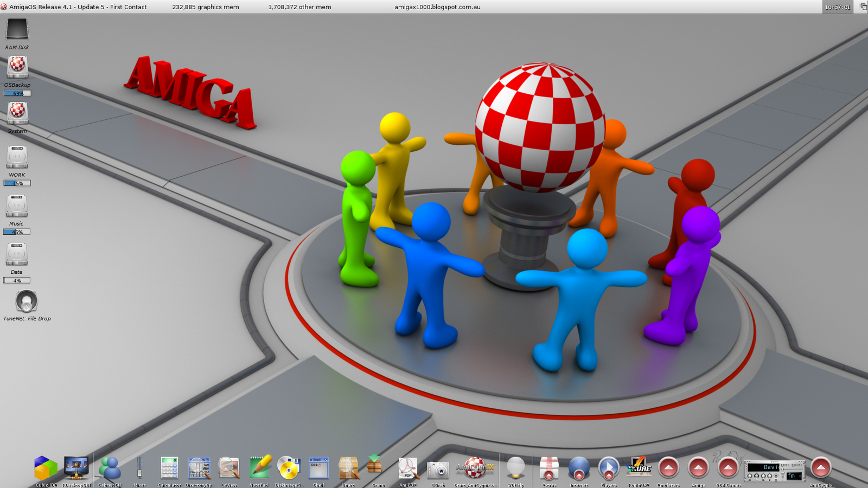868x488 pixels.
Task: Click the TuneNet track title display
Action: pos(763,467)
